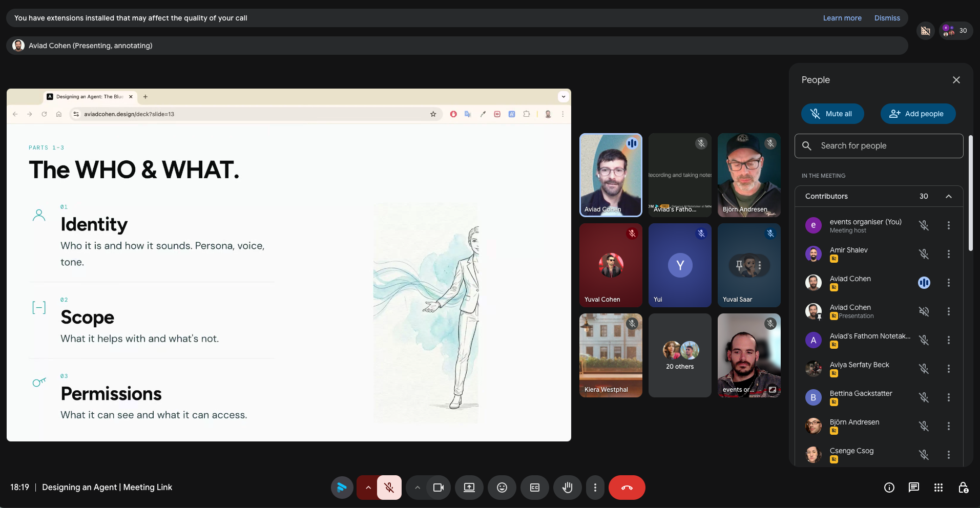Open audio settings chevron beside microphone

pos(368,488)
